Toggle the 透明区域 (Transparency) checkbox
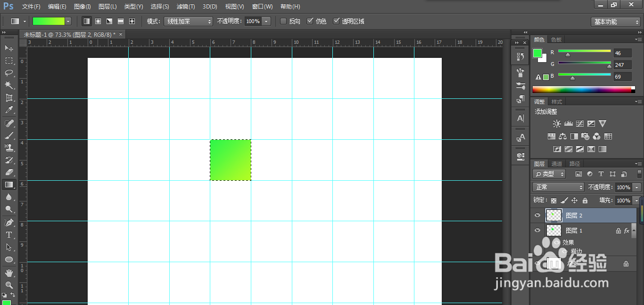 click(x=336, y=21)
